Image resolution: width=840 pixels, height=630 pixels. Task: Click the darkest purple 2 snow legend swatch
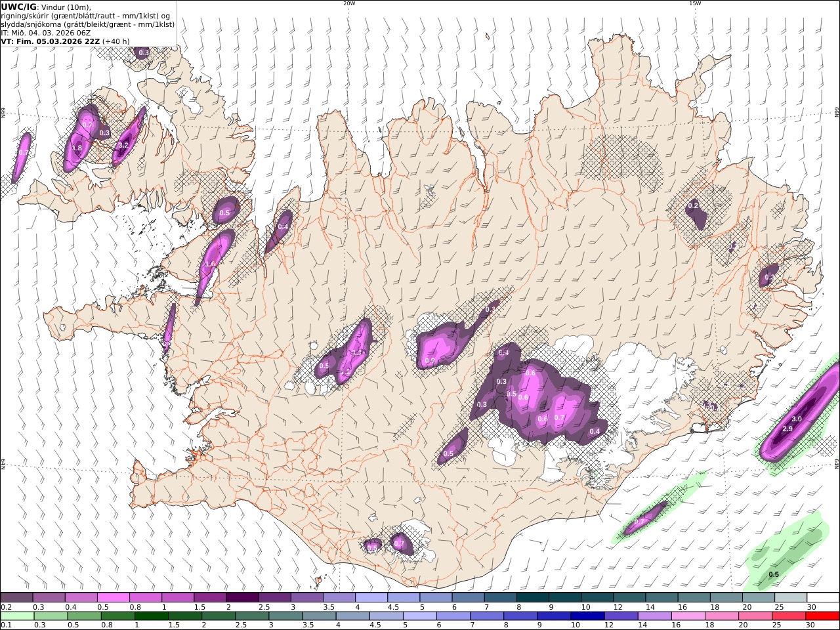coord(242,597)
